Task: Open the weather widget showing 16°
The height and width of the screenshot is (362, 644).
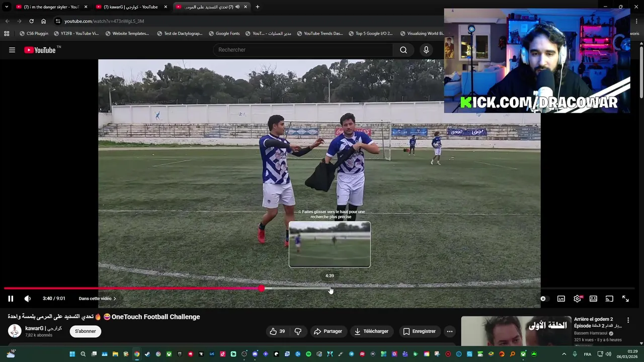Action: (11, 354)
